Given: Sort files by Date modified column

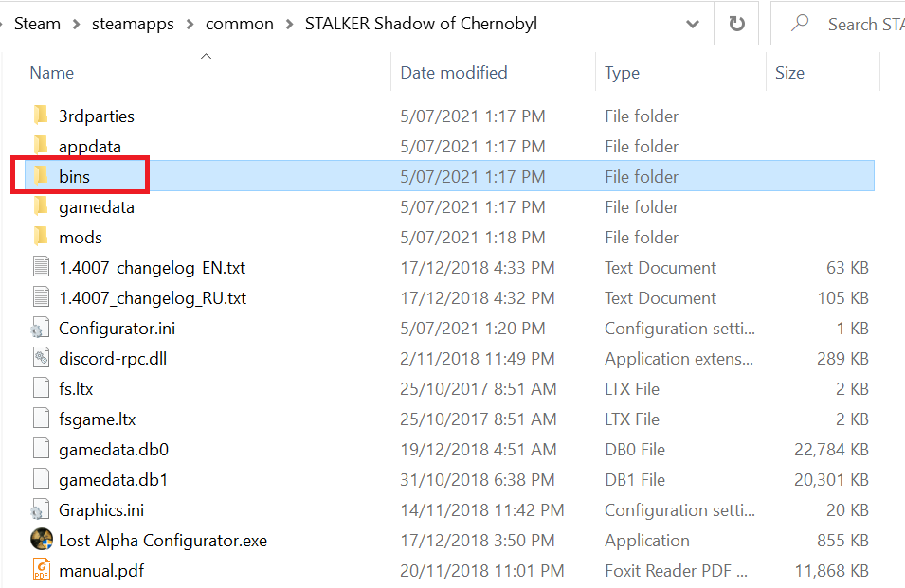Looking at the screenshot, I should tap(453, 73).
